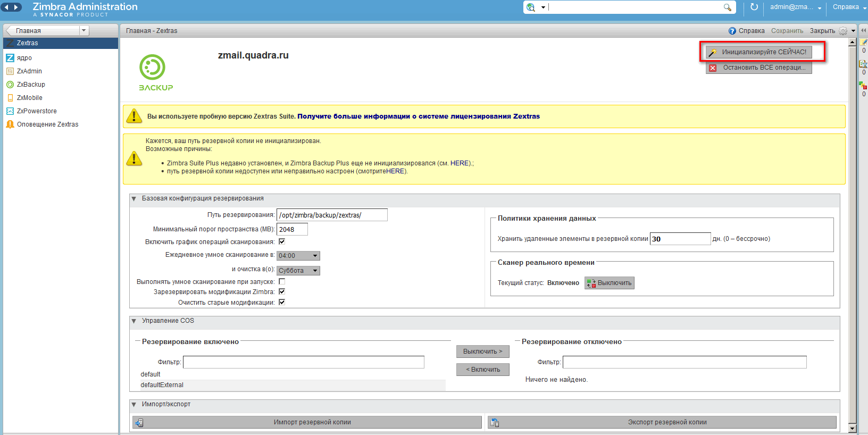This screenshot has width=868, height=435.
Task: Refresh the admin console view
Action: click(754, 7)
